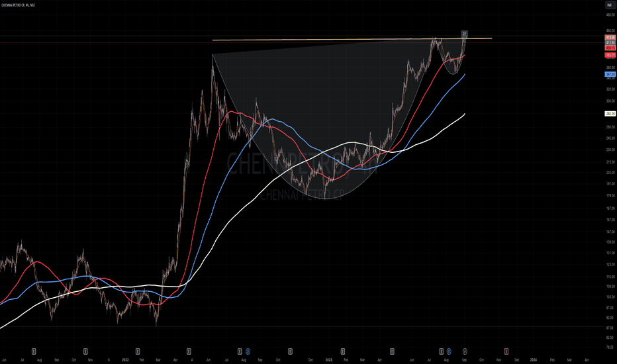This screenshot has width=617, height=364.
Task: Click the 2024 label on the time axis
Action: coord(534,359)
